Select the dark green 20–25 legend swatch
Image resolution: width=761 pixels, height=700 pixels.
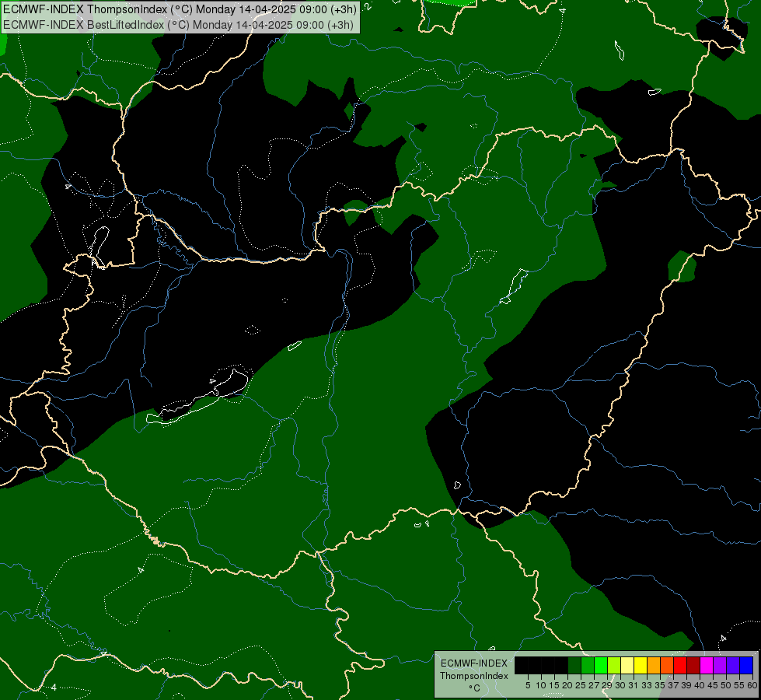point(574,665)
